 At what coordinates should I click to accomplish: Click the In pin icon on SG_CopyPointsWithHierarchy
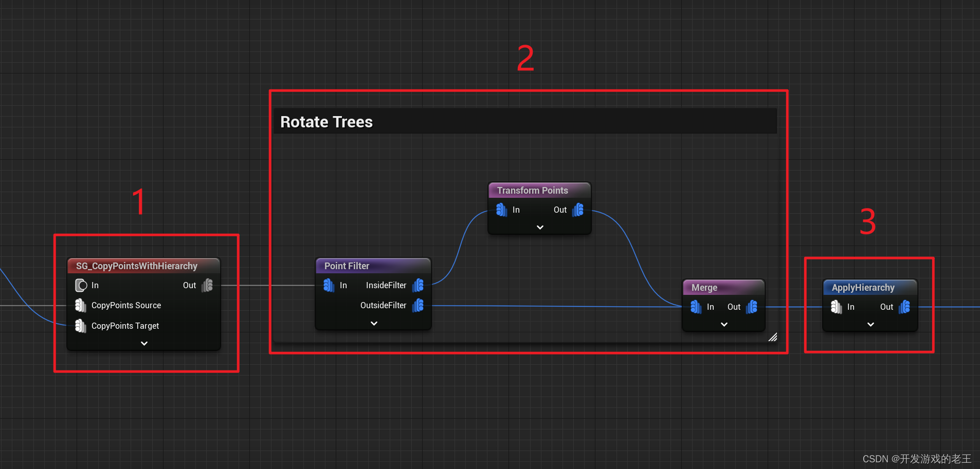click(81, 285)
